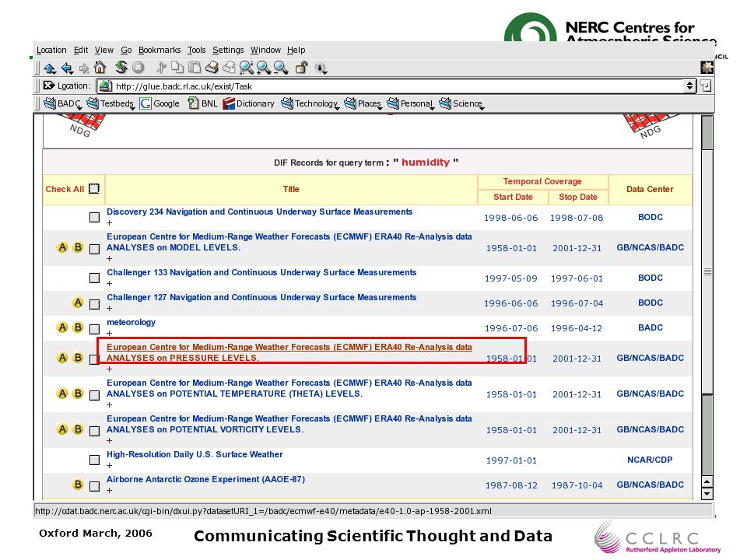
Task: Open the Location menu
Action: pos(51,50)
